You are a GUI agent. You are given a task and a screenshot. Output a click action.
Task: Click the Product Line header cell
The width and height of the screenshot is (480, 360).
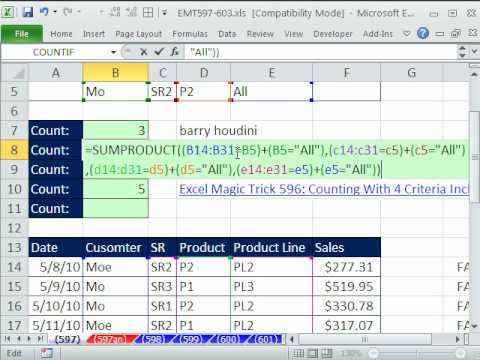[x=271, y=247]
